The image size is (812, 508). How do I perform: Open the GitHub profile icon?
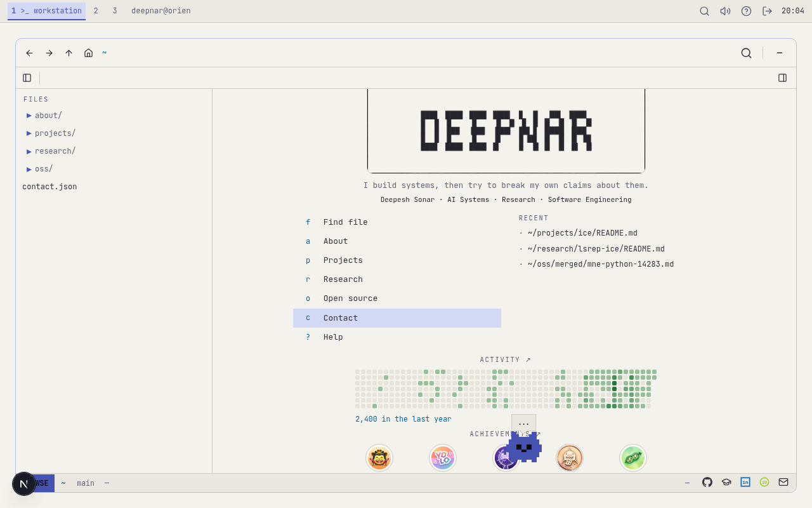707,482
